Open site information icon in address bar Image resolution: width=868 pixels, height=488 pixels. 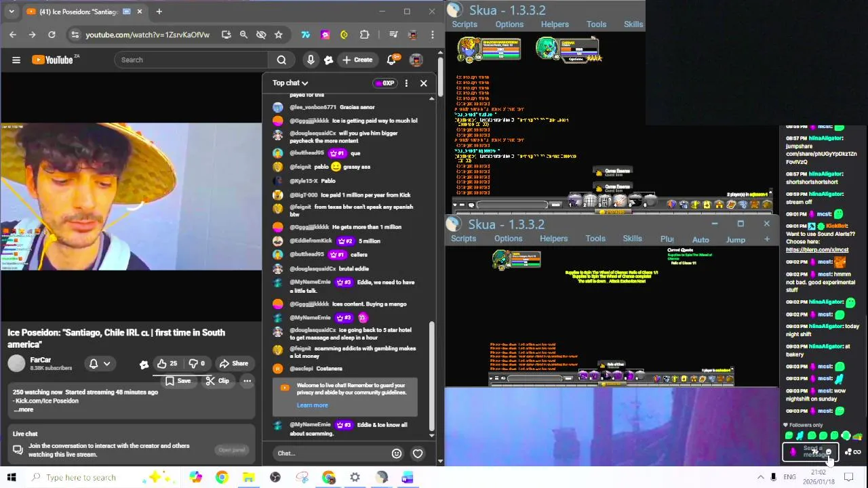click(x=75, y=35)
